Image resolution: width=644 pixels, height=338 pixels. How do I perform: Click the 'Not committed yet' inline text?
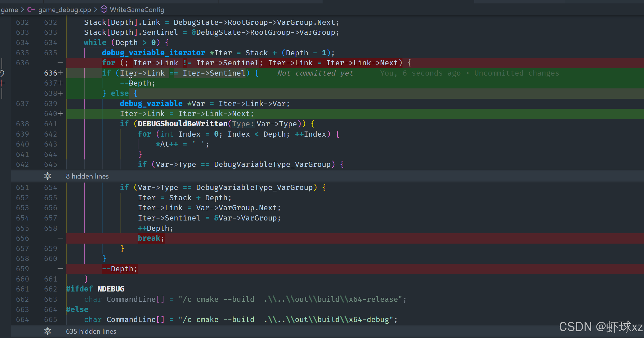315,73
